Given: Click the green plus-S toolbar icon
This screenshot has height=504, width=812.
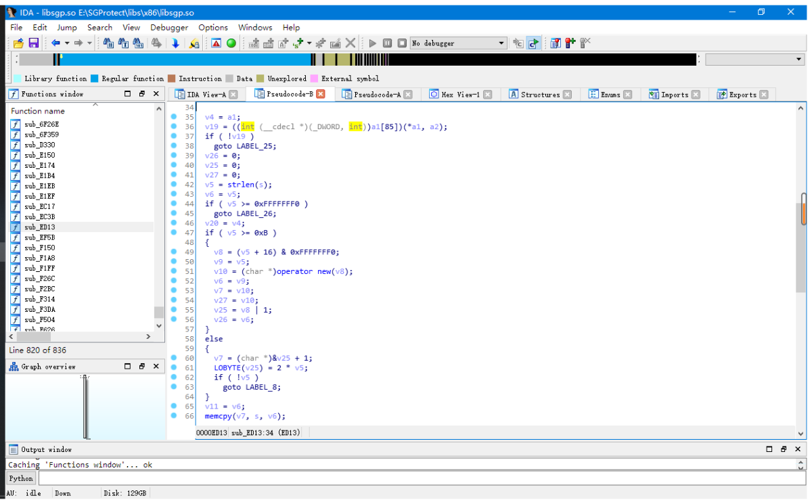Looking at the screenshot, I should [x=298, y=43].
